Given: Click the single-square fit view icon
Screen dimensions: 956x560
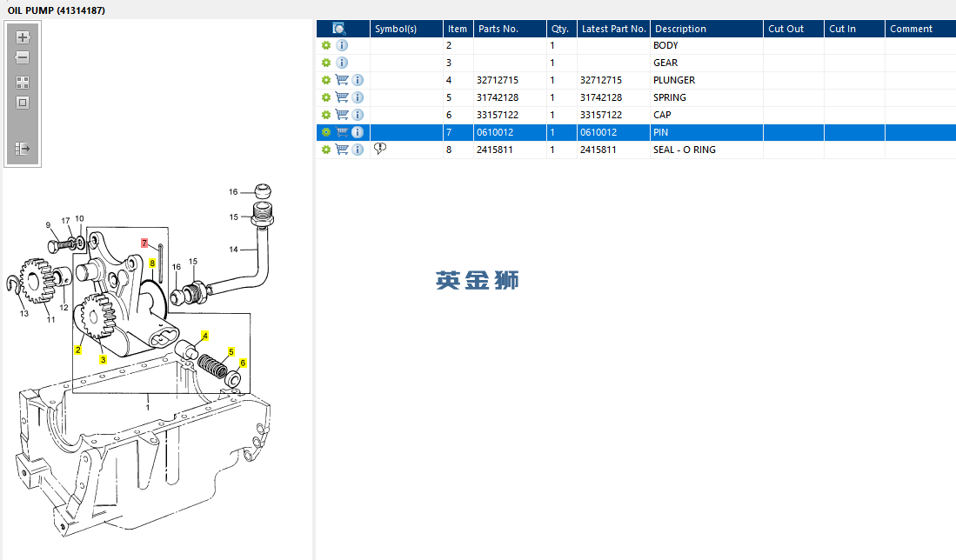Looking at the screenshot, I should [23, 103].
